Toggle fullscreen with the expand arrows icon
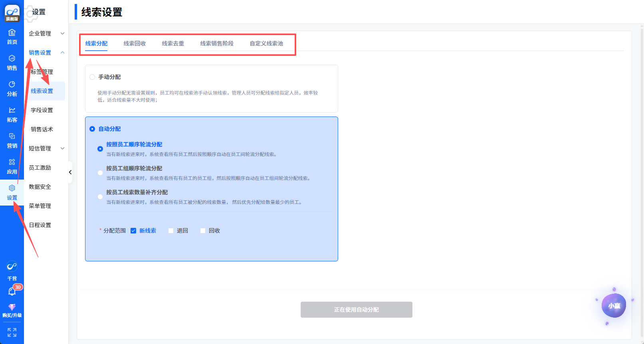 tap(12, 332)
